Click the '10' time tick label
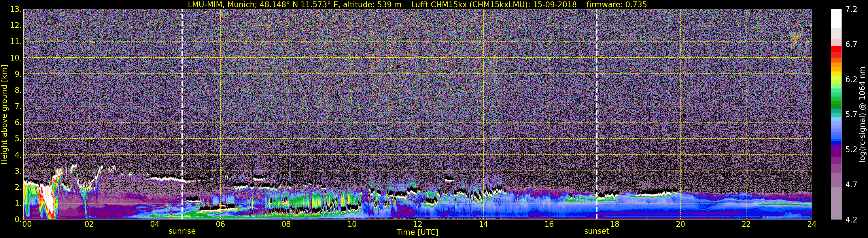Screen dimensions: 868x238 [351, 224]
